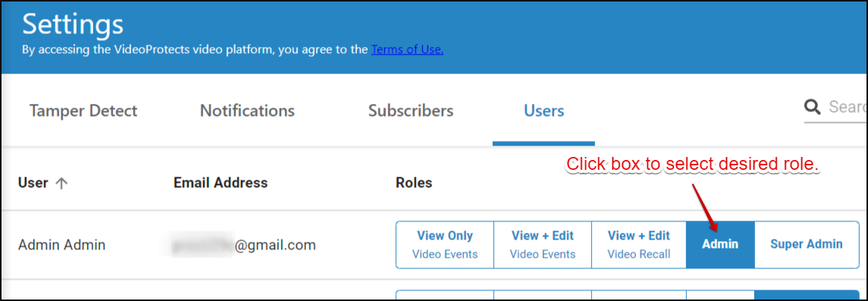
Task: Choose the Admin role for Admin Admin
Action: point(720,245)
